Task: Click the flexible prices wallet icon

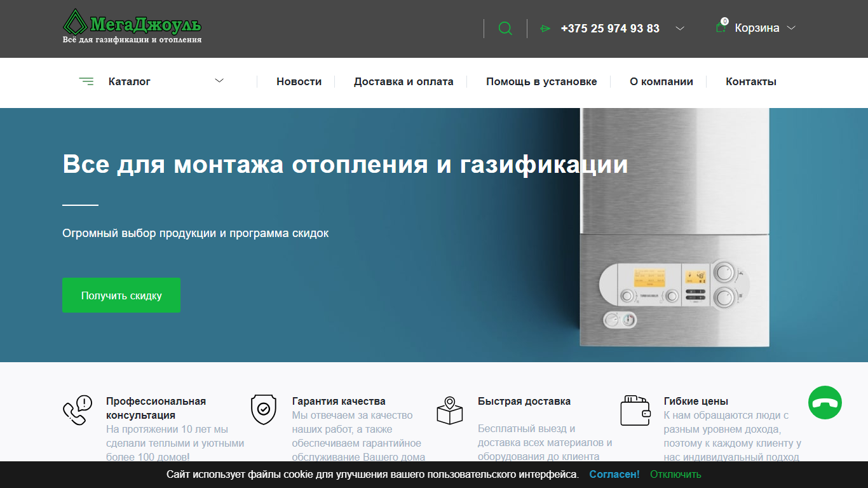Action: (635, 410)
